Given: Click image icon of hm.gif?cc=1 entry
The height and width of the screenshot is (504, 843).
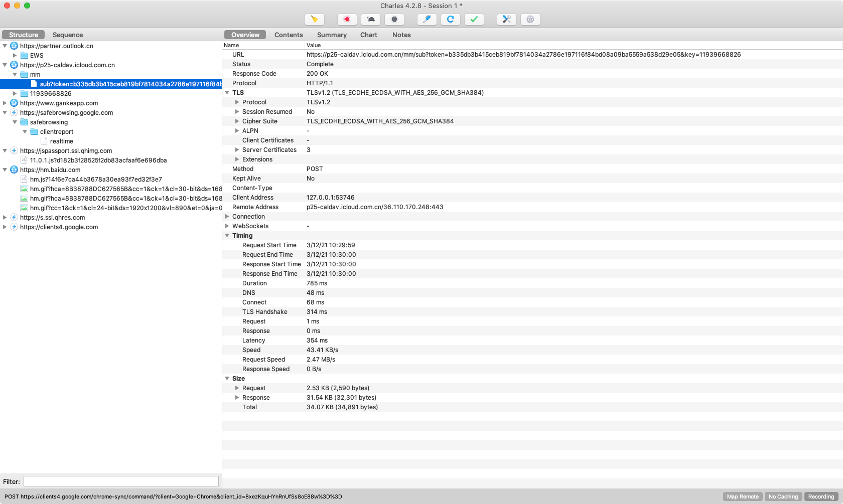Looking at the screenshot, I should coord(24,208).
